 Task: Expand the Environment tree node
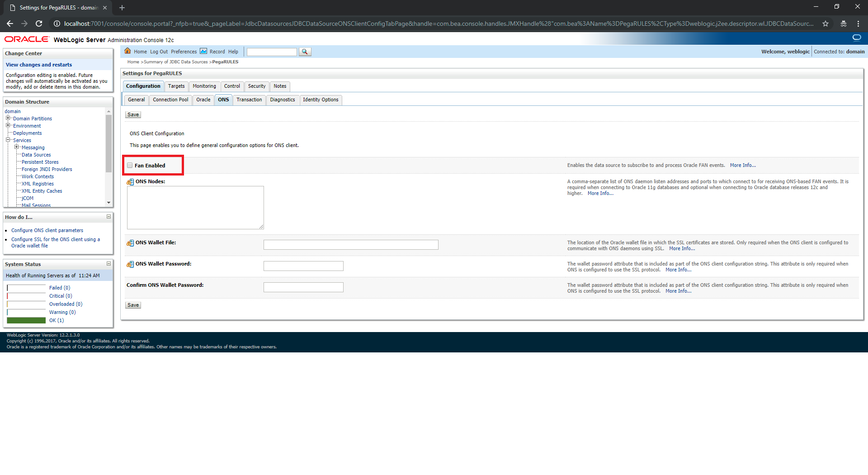(8, 126)
